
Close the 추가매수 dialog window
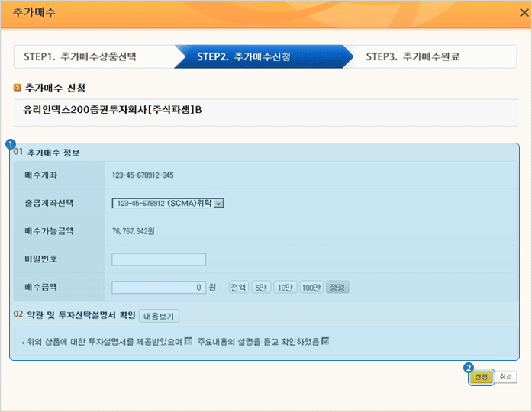pos(524,13)
